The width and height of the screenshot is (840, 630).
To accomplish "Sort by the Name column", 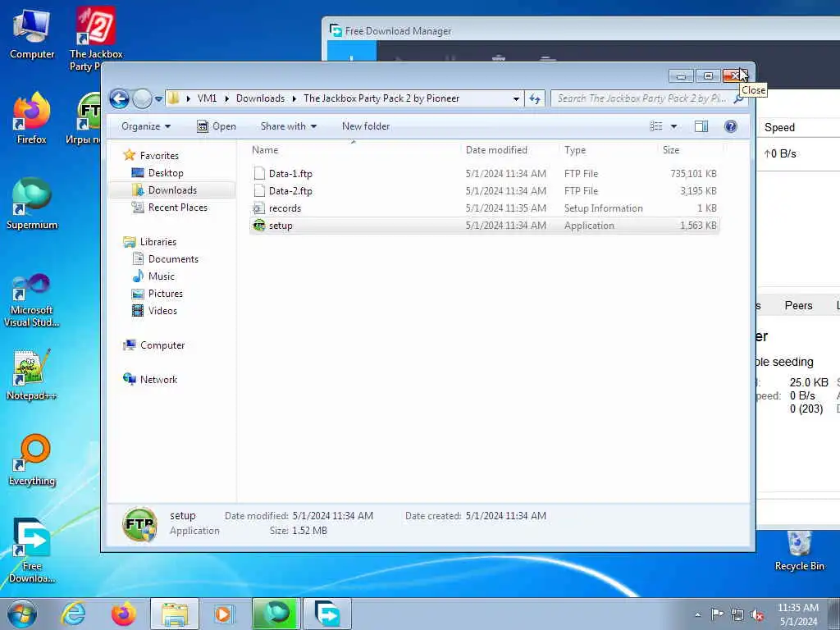I will point(354,150).
